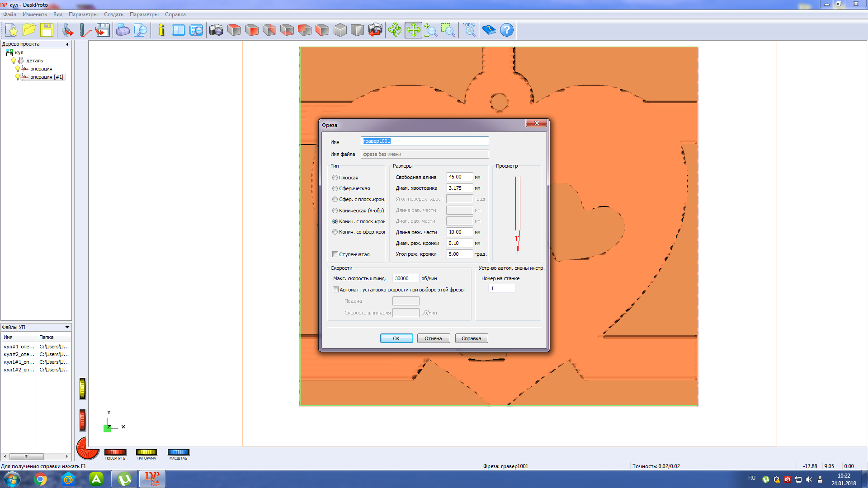
Task: Click the Open project folder icon
Action: [29, 30]
